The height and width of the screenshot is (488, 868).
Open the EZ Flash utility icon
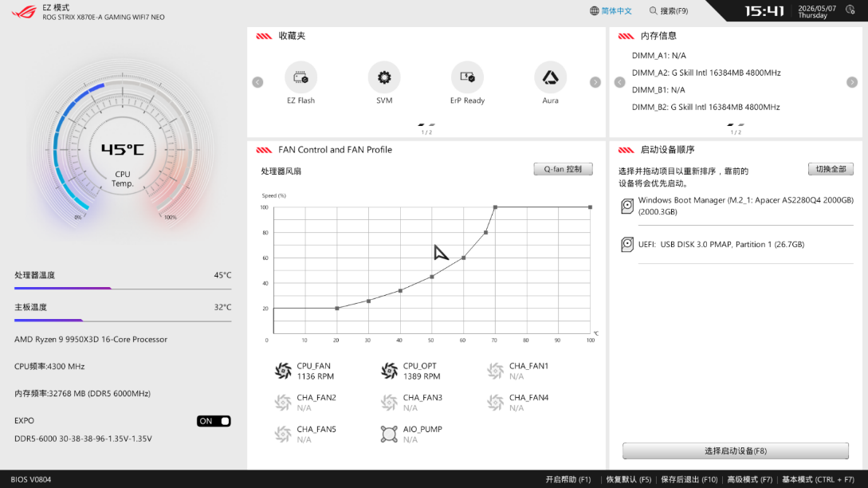click(x=300, y=77)
